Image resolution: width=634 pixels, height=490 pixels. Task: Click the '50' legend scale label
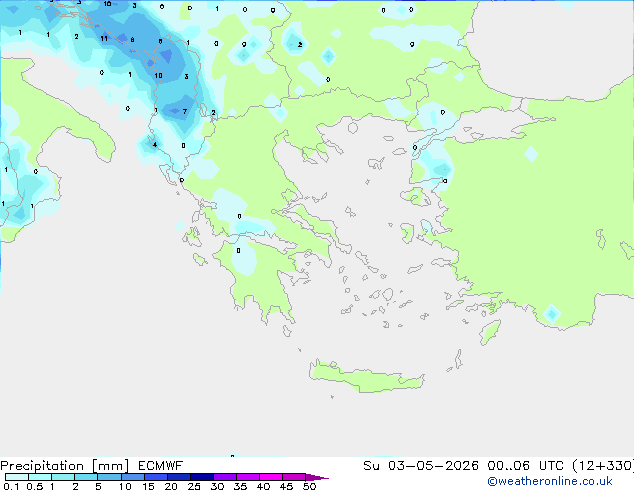309,486
